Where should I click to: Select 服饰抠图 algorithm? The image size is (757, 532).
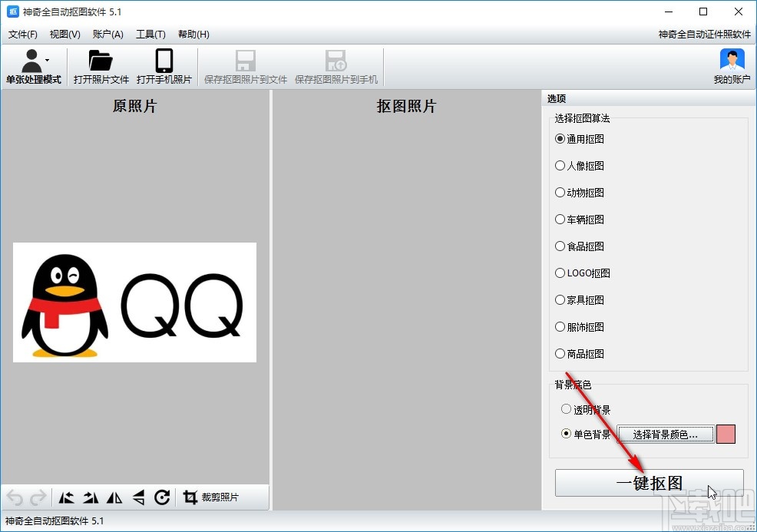click(580, 327)
